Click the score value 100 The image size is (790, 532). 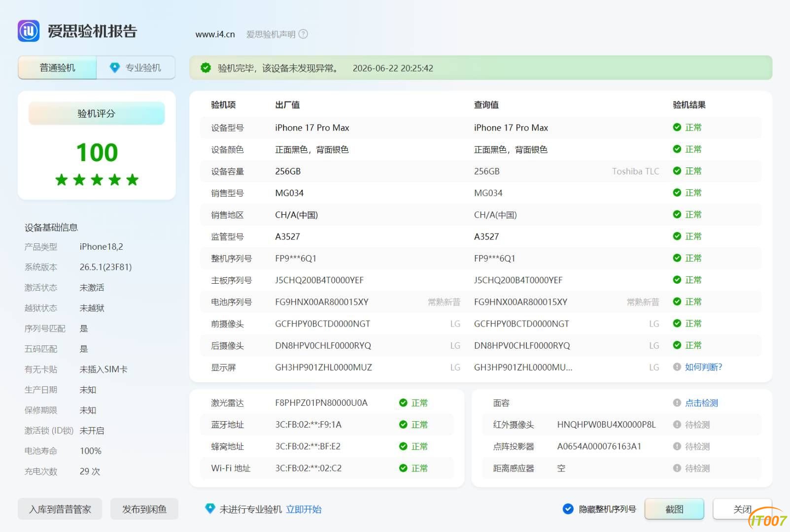tap(97, 152)
